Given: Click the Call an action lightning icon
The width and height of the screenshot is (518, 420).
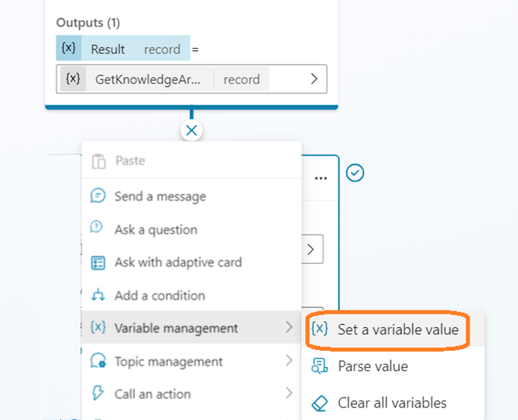Looking at the screenshot, I should click(x=98, y=394).
